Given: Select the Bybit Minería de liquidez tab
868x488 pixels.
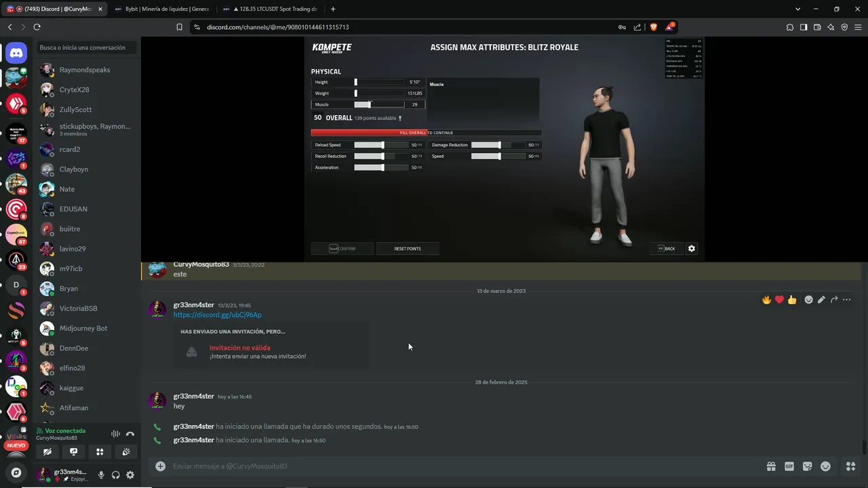Looking at the screenshot, I should coord(163,9).
